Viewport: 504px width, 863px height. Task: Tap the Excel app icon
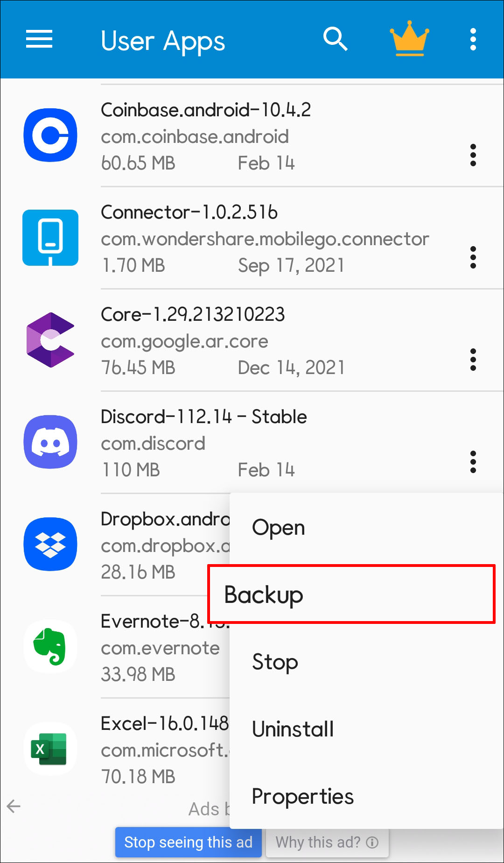[50, 749]
